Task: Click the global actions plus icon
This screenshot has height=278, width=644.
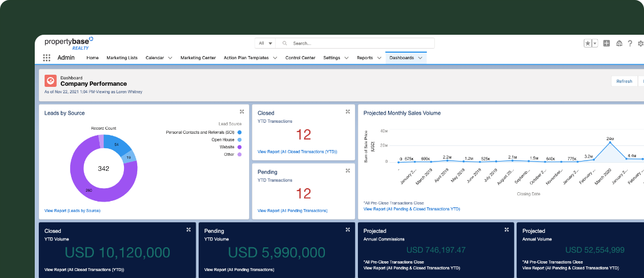Action: coord(606,43)
